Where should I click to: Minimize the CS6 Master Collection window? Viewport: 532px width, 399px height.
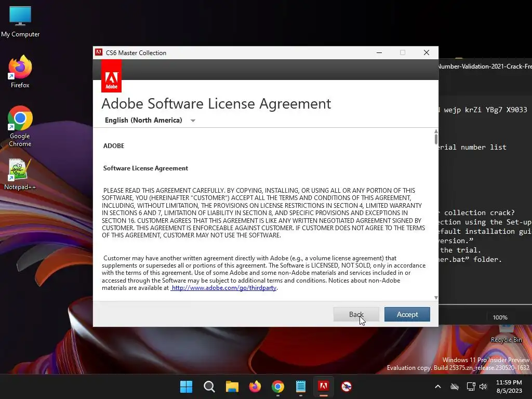[379, 52]
